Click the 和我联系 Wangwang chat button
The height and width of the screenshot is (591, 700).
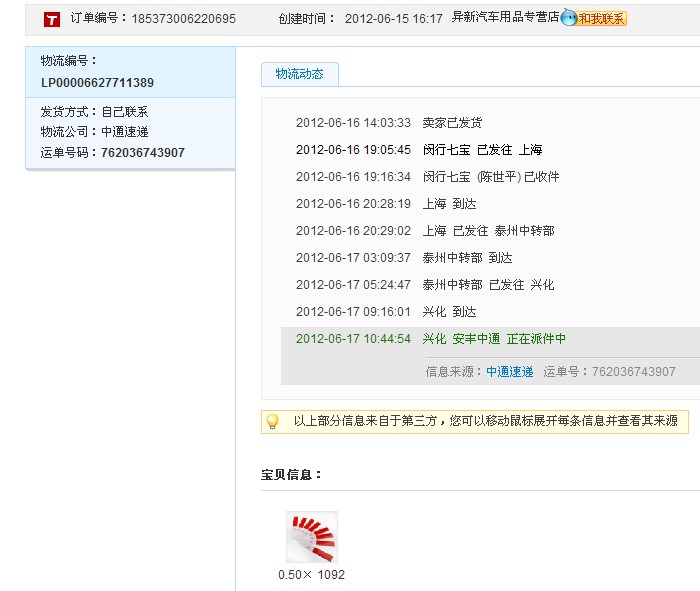[594, 18]
